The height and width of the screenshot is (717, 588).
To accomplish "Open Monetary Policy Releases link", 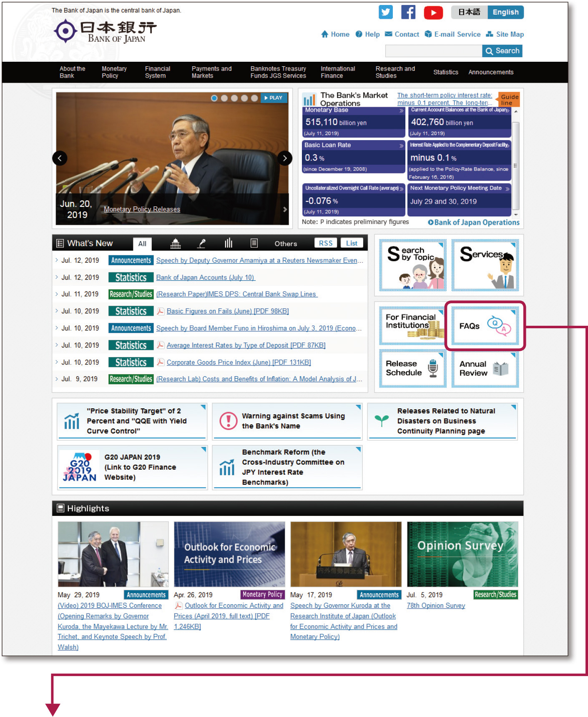I will [142, 209].
